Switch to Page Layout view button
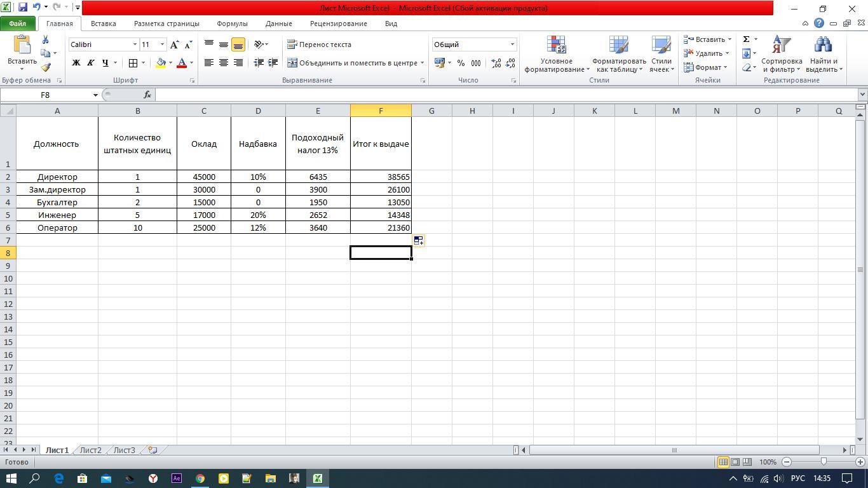The width and height of the screenshot is (868, 488). click(735, 462)
